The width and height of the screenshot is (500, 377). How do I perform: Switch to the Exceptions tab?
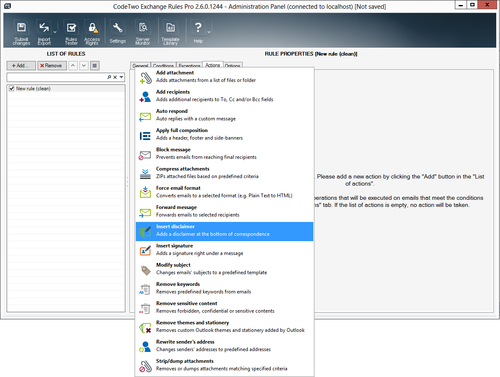(x=189, y=66)
